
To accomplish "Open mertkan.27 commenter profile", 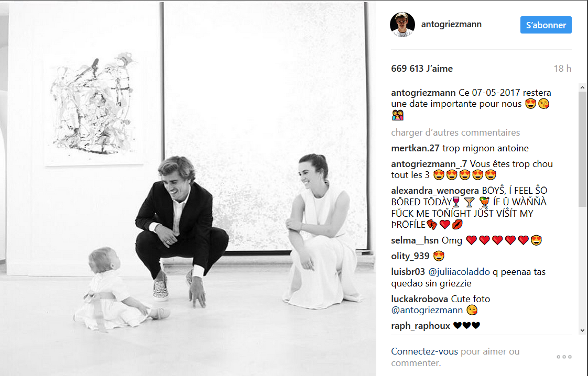I will click(415, 148).
